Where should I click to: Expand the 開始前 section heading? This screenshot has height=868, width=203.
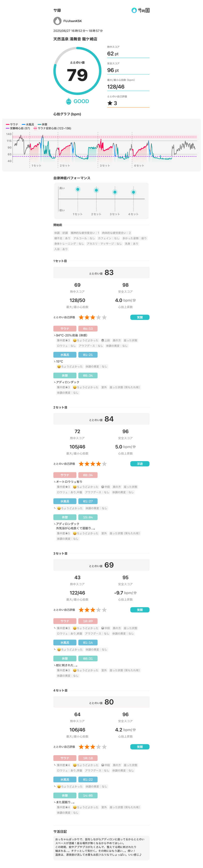(58, 225)
